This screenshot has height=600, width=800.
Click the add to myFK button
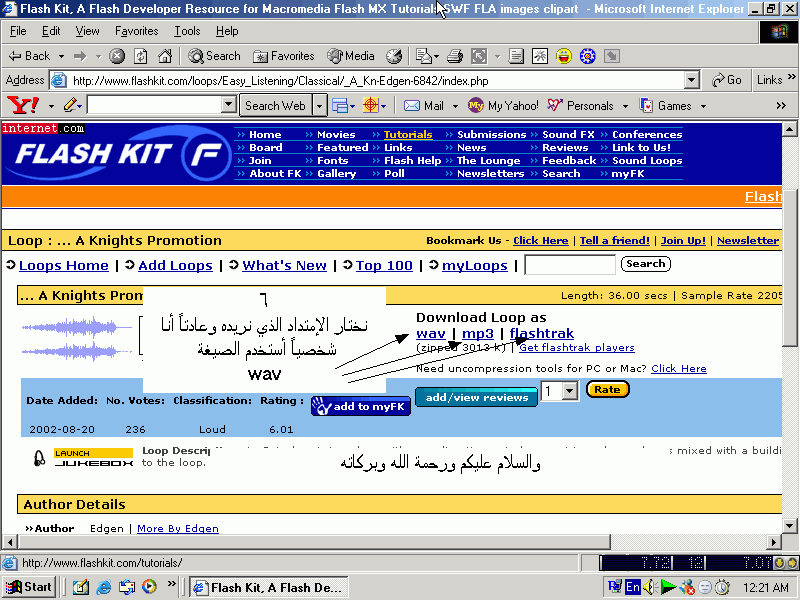361,406
